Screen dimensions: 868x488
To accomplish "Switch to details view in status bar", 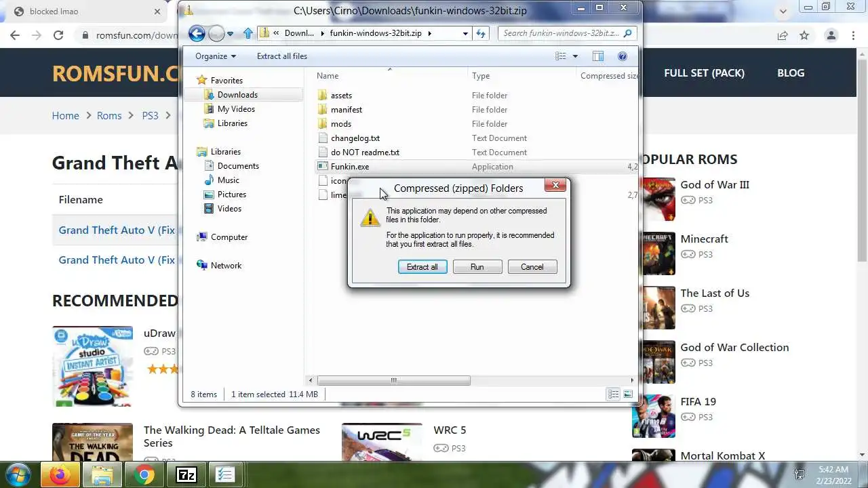I will (x=613, y=394).
